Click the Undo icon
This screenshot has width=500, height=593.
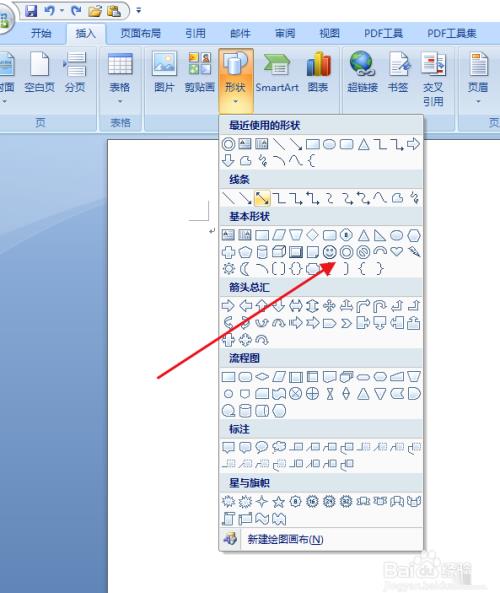coord(49,11)
